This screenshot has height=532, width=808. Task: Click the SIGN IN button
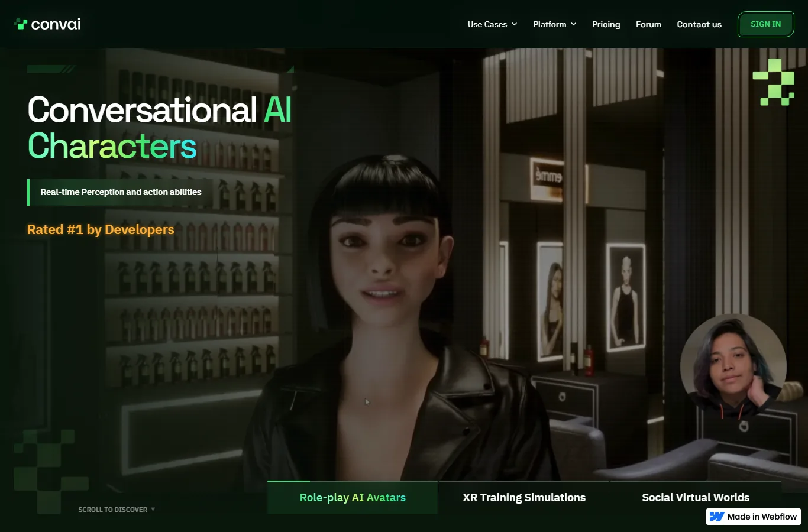coord(766,24)
